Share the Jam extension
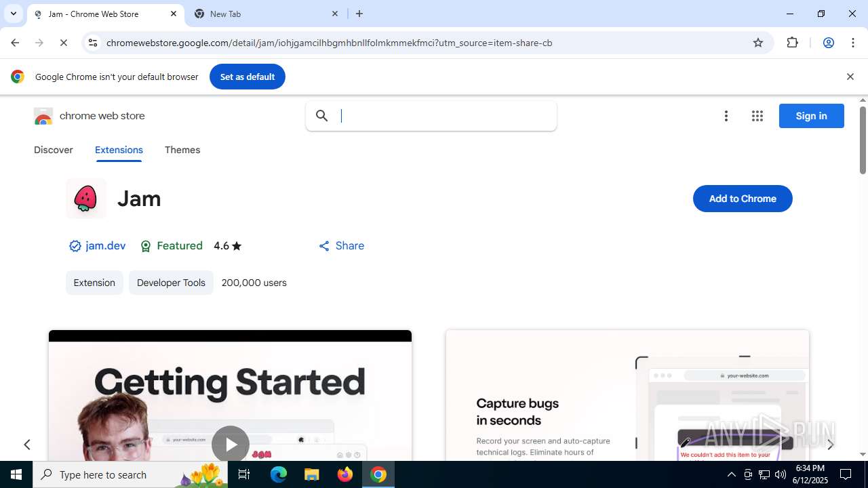This screenshot has width=868, height=488. (342, 246)
